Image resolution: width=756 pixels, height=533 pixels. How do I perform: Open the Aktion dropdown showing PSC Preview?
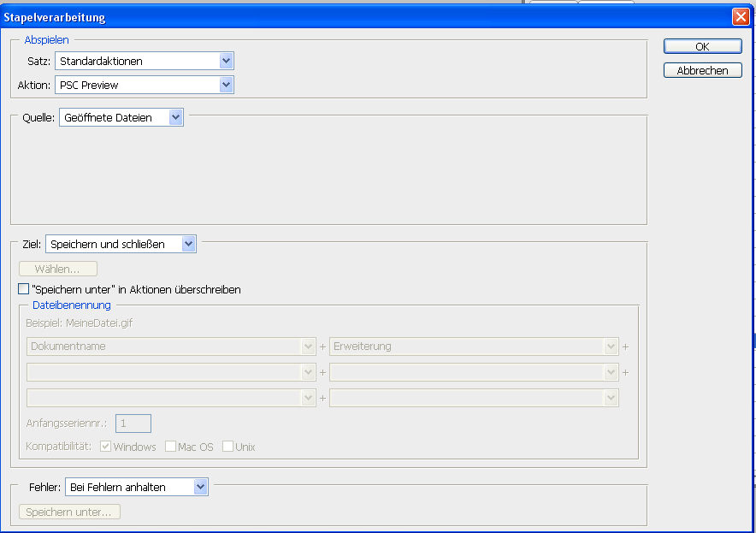point(145,85)
